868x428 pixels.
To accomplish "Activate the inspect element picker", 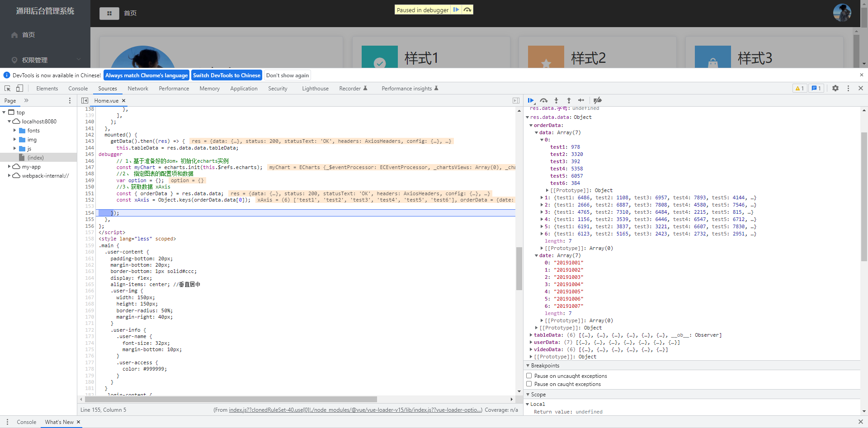I will tap(7, 89).
